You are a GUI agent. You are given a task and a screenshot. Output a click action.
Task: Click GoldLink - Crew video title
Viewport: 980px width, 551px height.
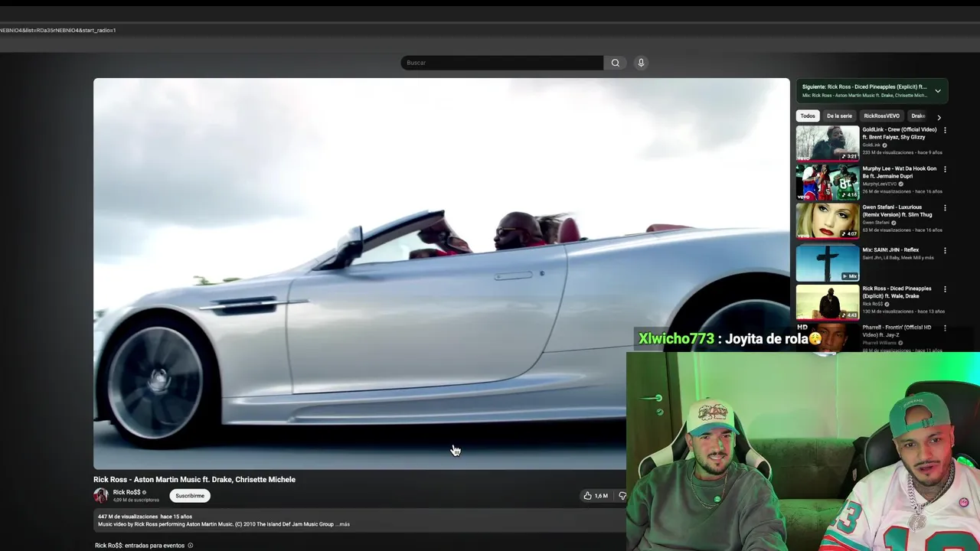coord(900,133)
